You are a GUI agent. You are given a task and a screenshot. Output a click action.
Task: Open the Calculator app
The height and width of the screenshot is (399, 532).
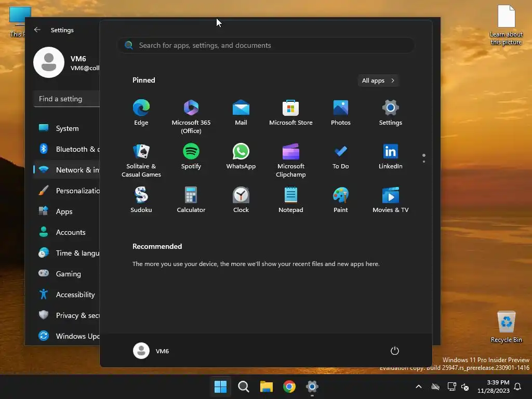pos(191,200)
